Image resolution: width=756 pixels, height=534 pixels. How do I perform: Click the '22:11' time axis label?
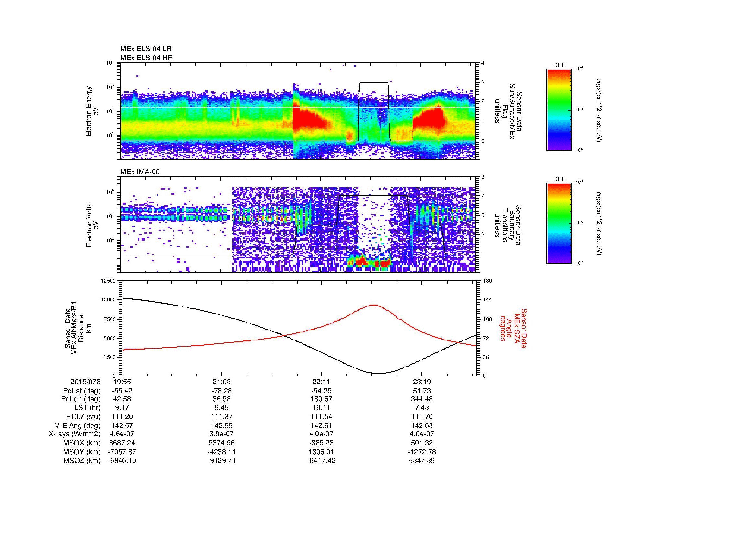[x=321, y=382]
